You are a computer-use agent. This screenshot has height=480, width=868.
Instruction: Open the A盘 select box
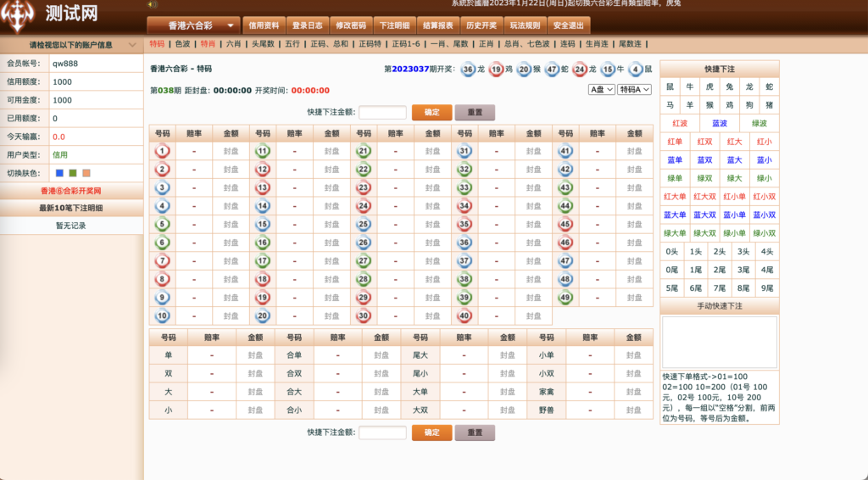coord(601,89)
